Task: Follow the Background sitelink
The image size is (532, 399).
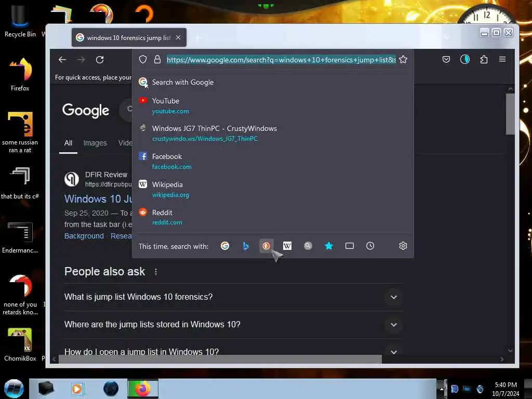Action: pyautogui.click(x=84, y=236)
